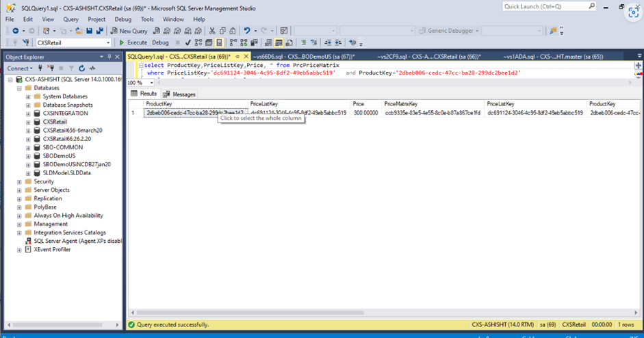Click the Debug button in the SQL toolbar
This screenshot has height=338, width=644.
coord(160,42)
